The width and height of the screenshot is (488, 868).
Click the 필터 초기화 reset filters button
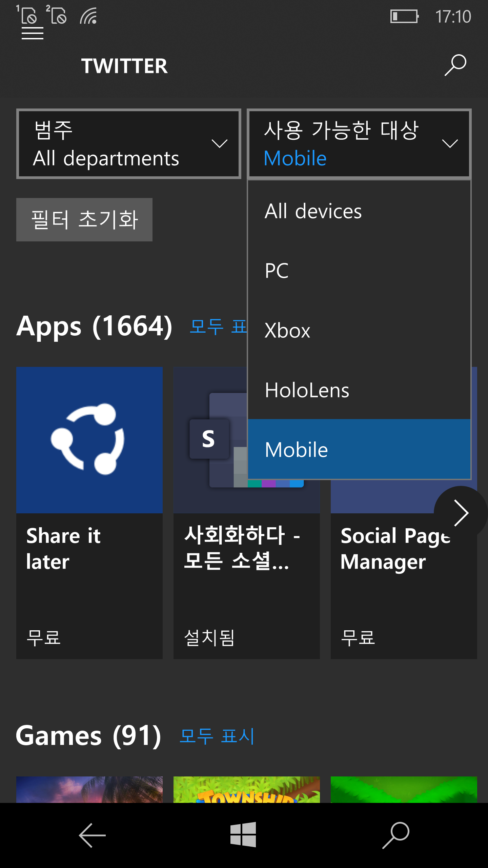(x=84, y=220)
